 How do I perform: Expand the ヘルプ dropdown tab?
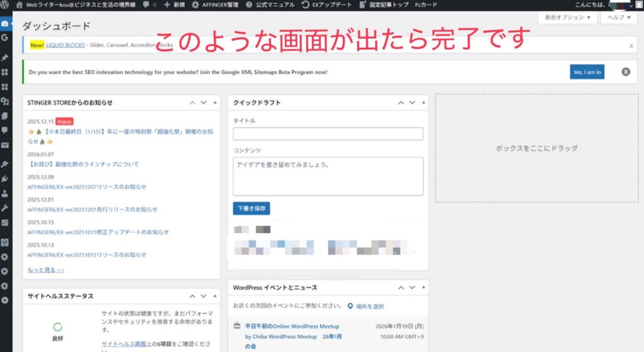[618, 18]
